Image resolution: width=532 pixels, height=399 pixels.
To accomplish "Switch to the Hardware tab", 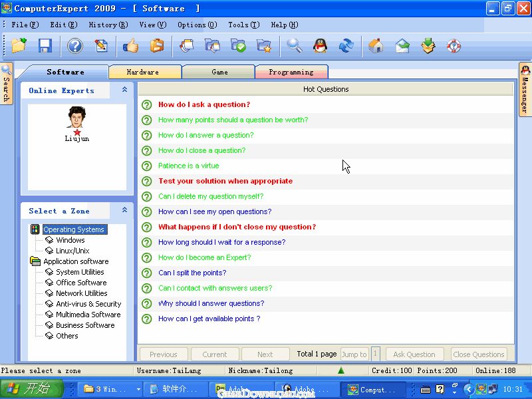I will (145, 72).
